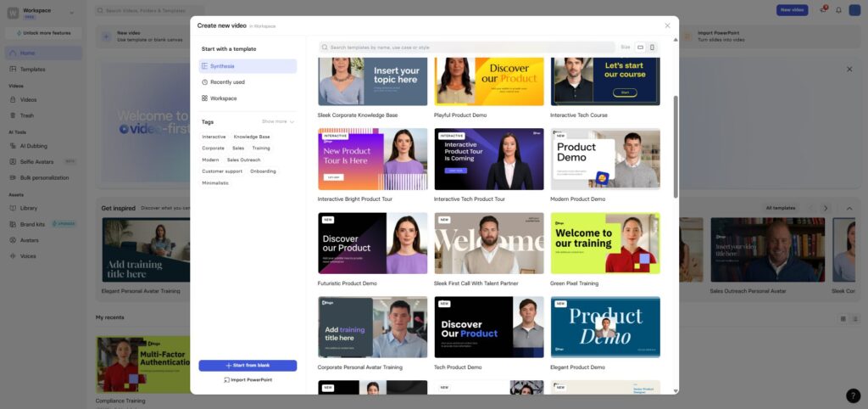Select Green Pixel Training thumbnail
868x409 pixels.
point(605,244)
